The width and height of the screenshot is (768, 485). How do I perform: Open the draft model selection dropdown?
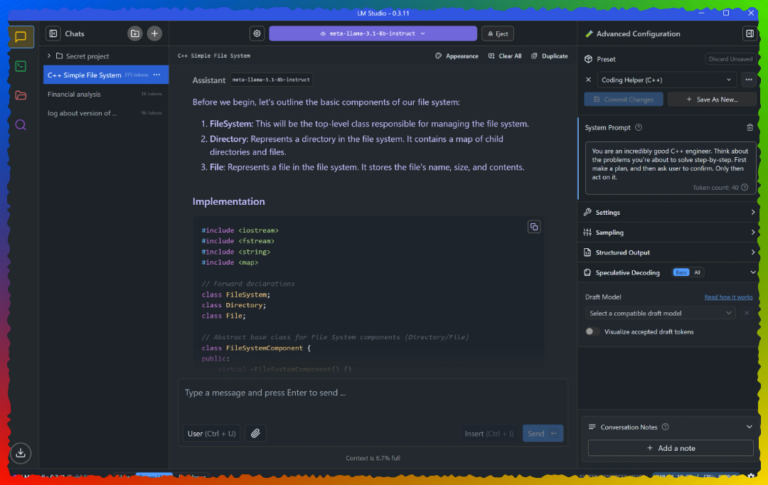(660, 313)
